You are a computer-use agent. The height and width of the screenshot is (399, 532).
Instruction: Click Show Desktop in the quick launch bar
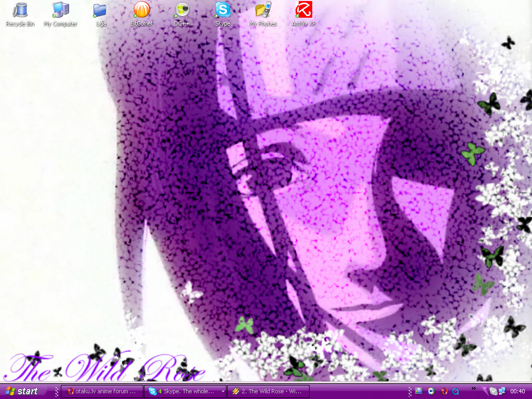[x=419, y=391]
